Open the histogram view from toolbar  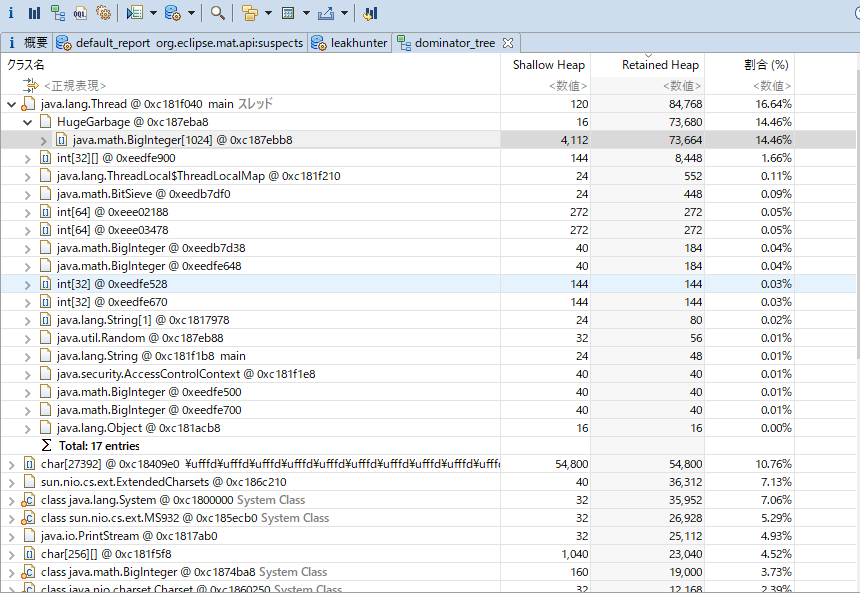pyautogui.click(x=34, y=13)
